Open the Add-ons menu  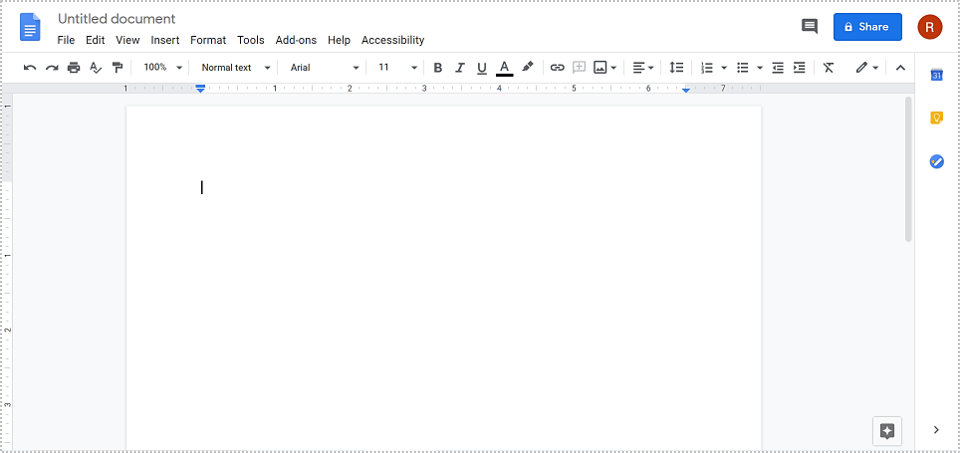[x=296, y=40]
